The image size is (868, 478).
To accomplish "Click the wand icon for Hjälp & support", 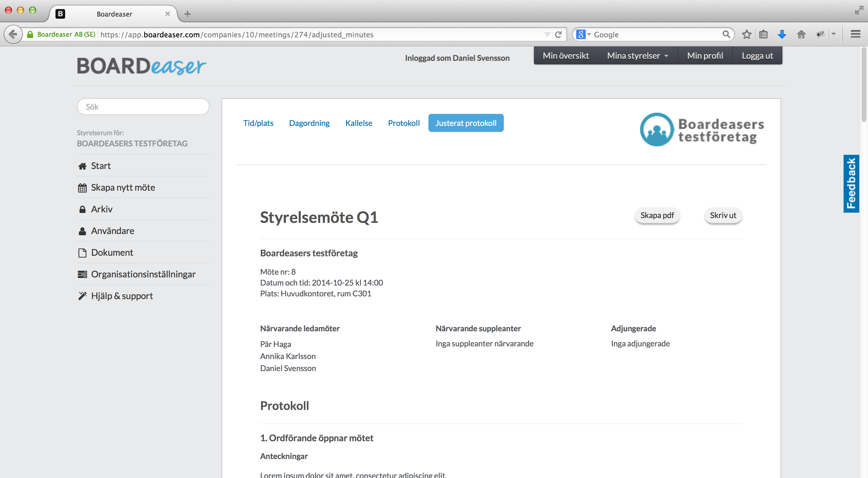I will tap(82, 296).
